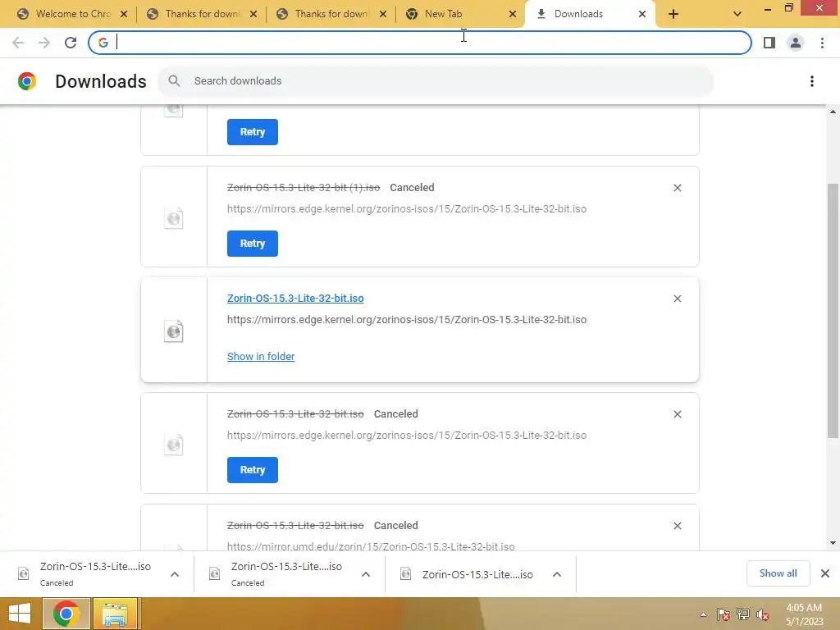Click the back navigation arrow
Image resolution: width=840 pixels, height=630 pixels.
click(x=18, y=43)
